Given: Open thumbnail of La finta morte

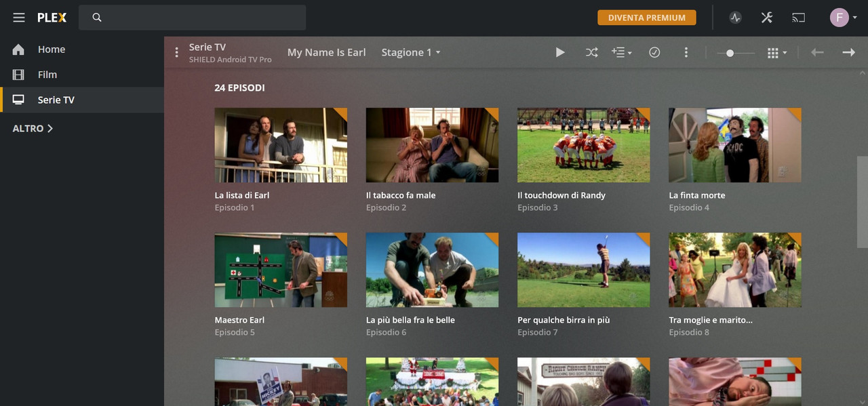Looking at the screenshot, I should coord(735,145).
